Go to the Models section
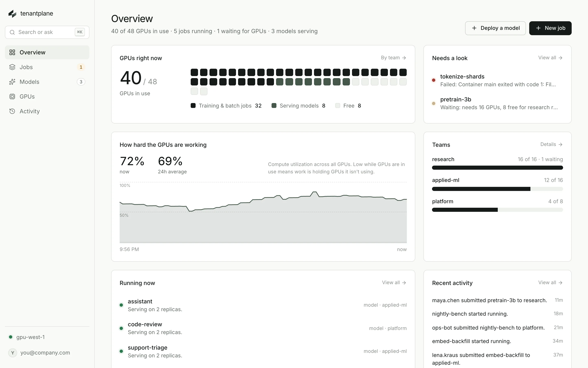Image resolution: width=588 pixels, height=368 pixels. tap(47, 82)
